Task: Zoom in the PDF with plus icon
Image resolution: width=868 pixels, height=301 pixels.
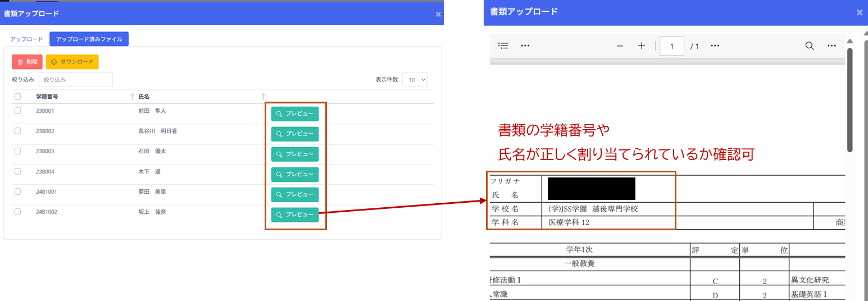Action: tap(642, 46)
